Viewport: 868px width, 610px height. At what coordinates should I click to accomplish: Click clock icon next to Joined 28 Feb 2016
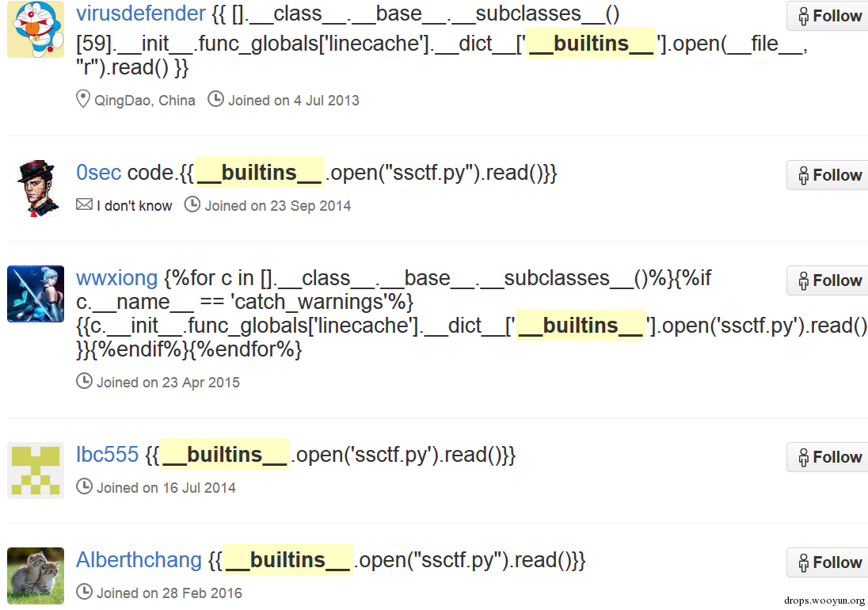(x=84, y=591)
